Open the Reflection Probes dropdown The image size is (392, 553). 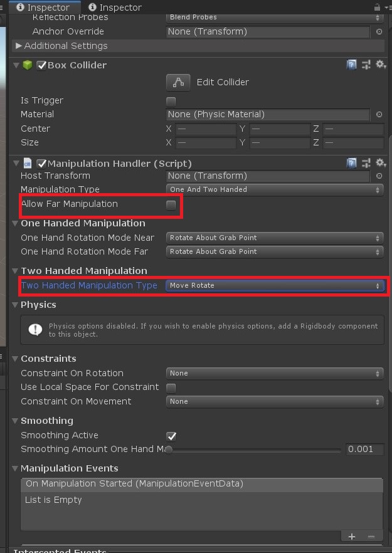tap(275, 18)
